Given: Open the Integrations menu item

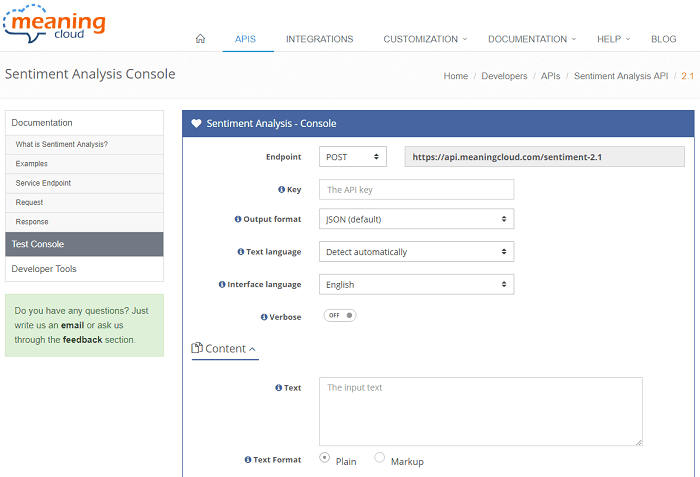Looking at the screenshot, I should tap(320, 39).
